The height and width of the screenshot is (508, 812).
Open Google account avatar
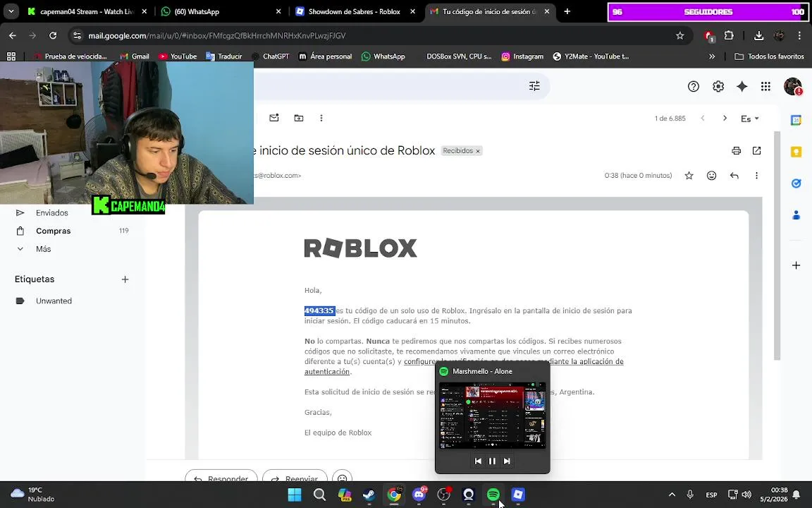[792, 87]
